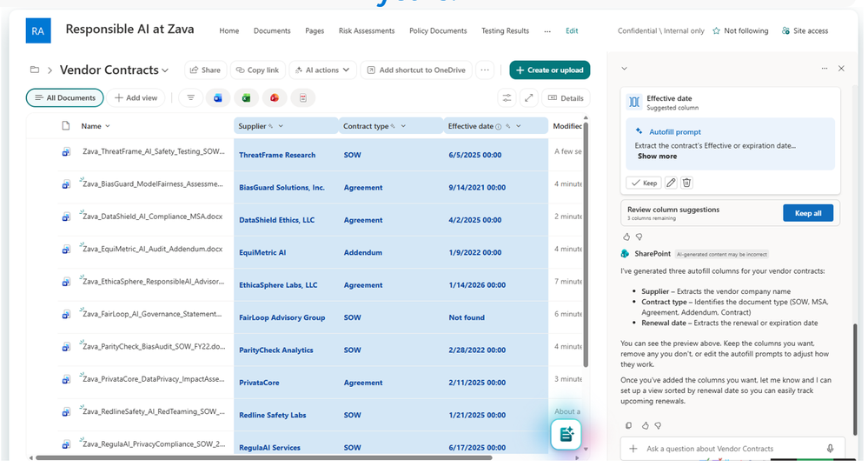Click the Not found effective date cell
This screenshot has height=467, width=868.
[496, 317]
